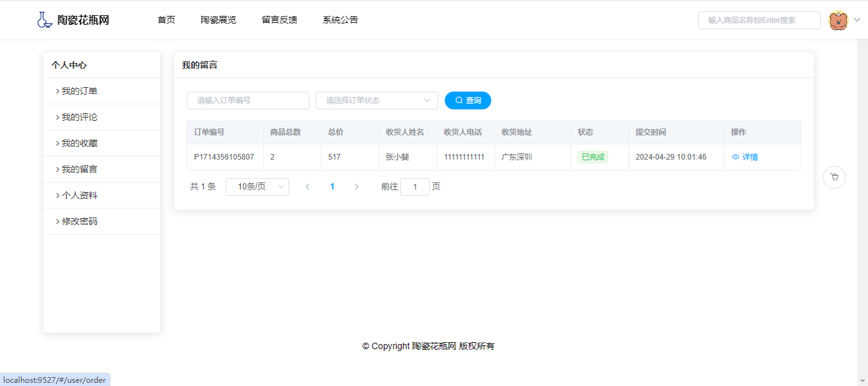This screenshot has height=386, width=868.
Task: Open 首页 in the top navigation
Action: coord(166,20)
